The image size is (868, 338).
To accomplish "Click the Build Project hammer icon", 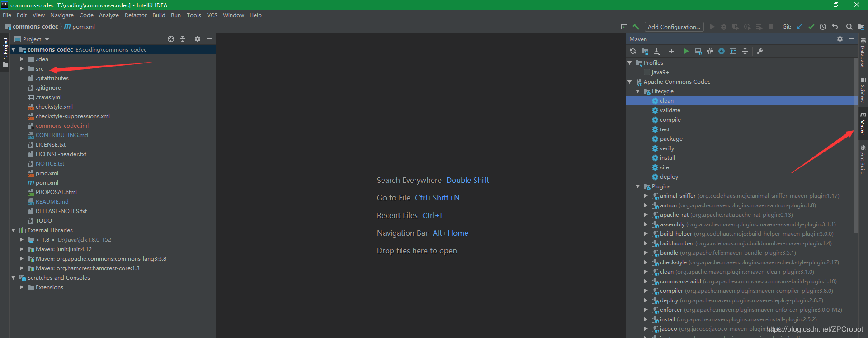I will [x=636, y=27].
